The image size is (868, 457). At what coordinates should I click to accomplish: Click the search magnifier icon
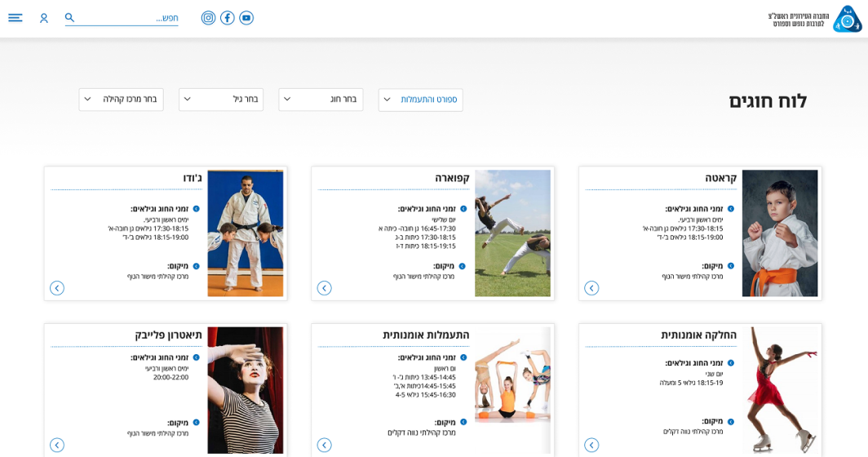(x=70, y=18)
